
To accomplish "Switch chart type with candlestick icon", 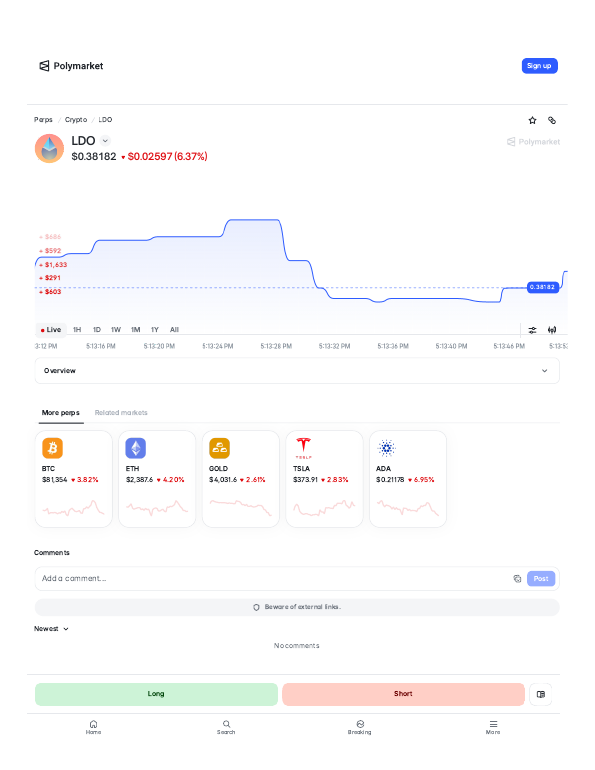I will click(x=552, y=330).
